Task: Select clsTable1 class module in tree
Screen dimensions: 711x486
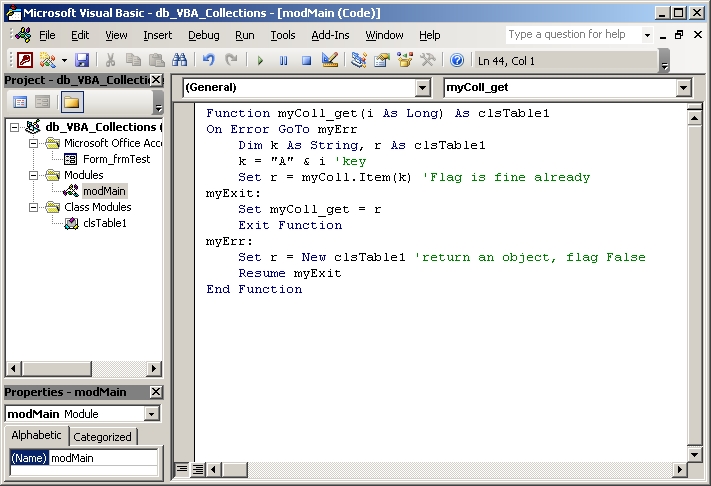Action: tap(104, 223)
